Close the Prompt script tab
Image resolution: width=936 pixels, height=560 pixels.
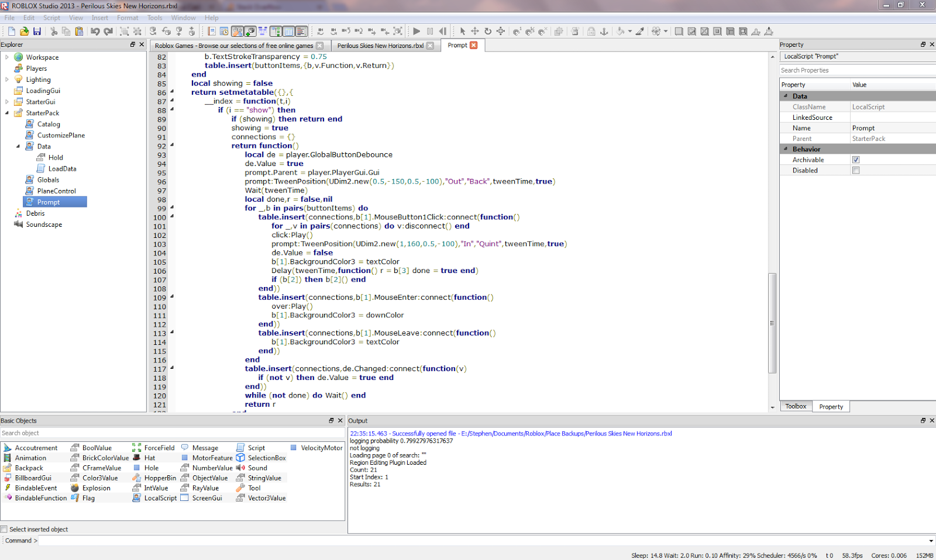[x=474, y=45]
